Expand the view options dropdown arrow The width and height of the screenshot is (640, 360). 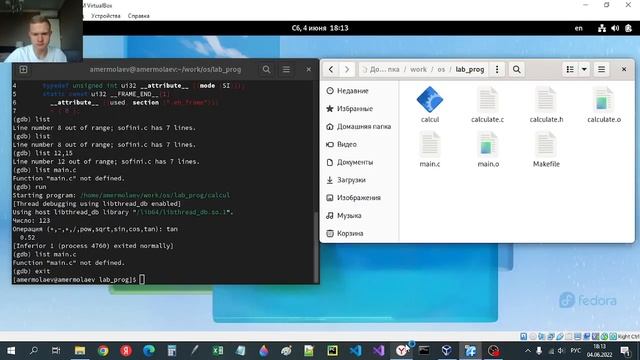click(584, 69)
